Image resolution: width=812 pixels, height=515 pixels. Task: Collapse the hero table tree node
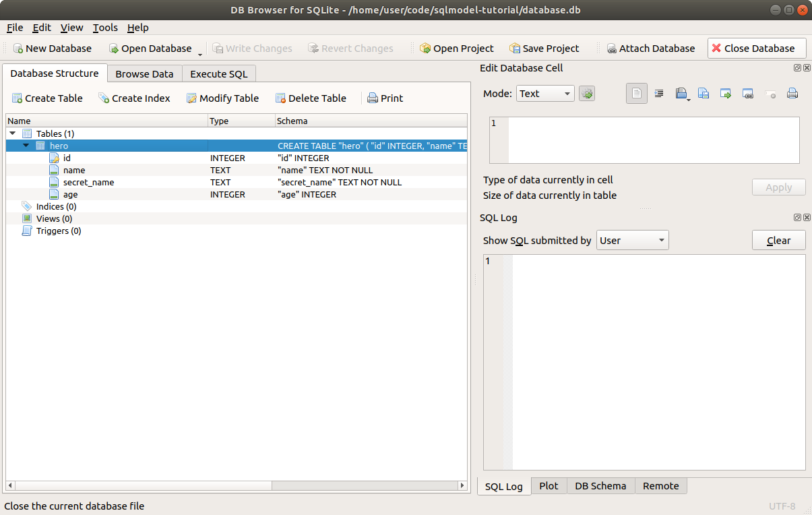point(26,146)
